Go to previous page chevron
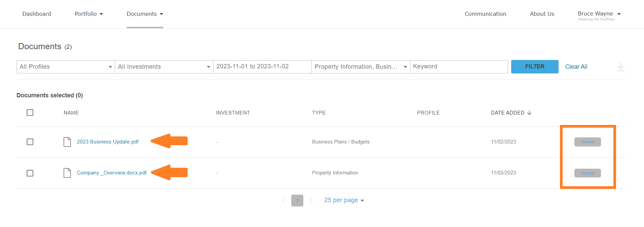The height and width of the screenshot is (227, 644). coord(283,200)
